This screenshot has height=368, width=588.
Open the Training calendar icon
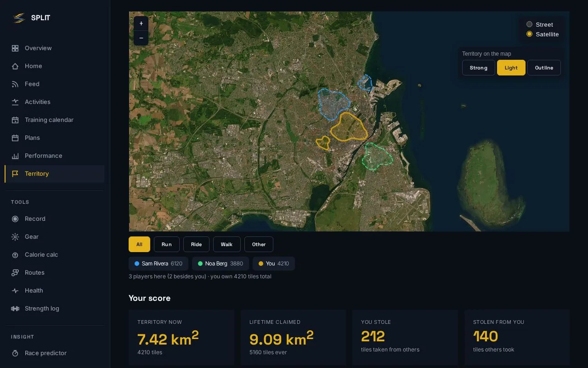pos(15,120)
